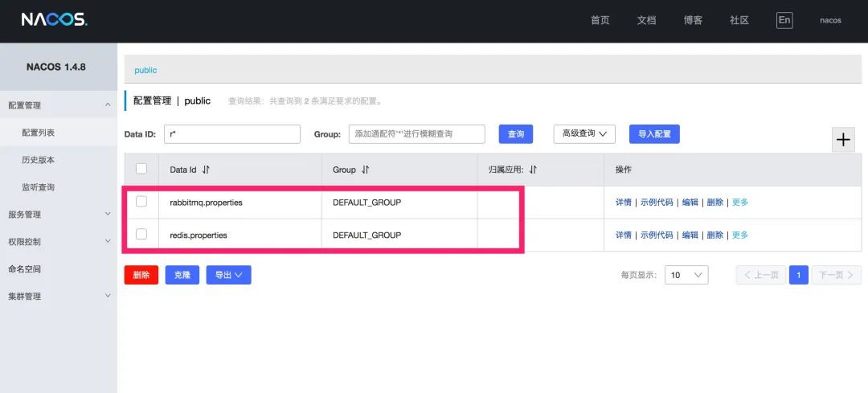Click the 克隆 button

[x=182, y=275]
